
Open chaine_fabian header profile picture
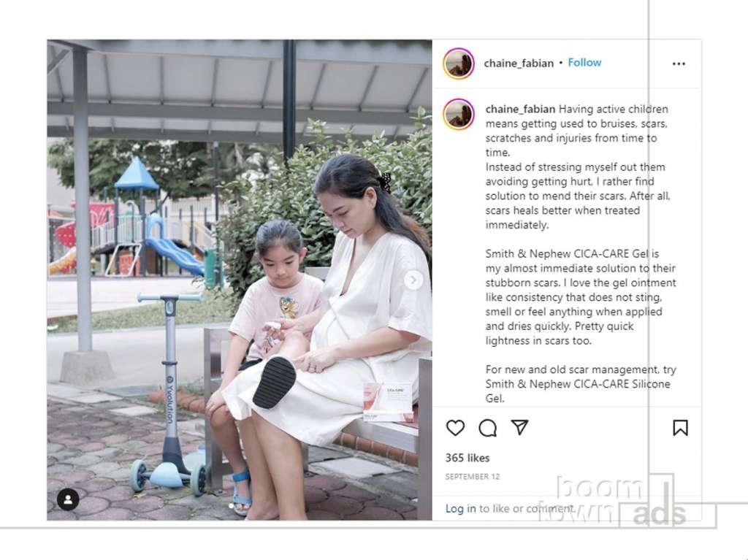[x=459, y=64]
